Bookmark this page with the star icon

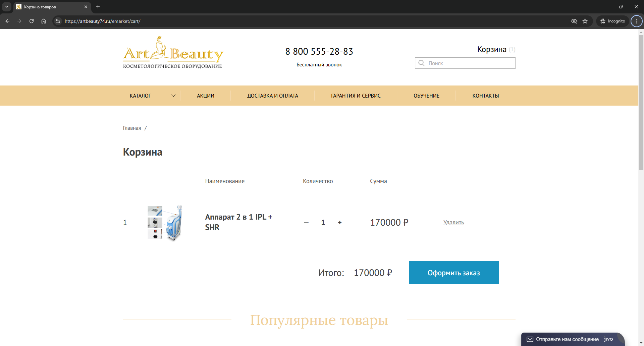coord(585,21)
